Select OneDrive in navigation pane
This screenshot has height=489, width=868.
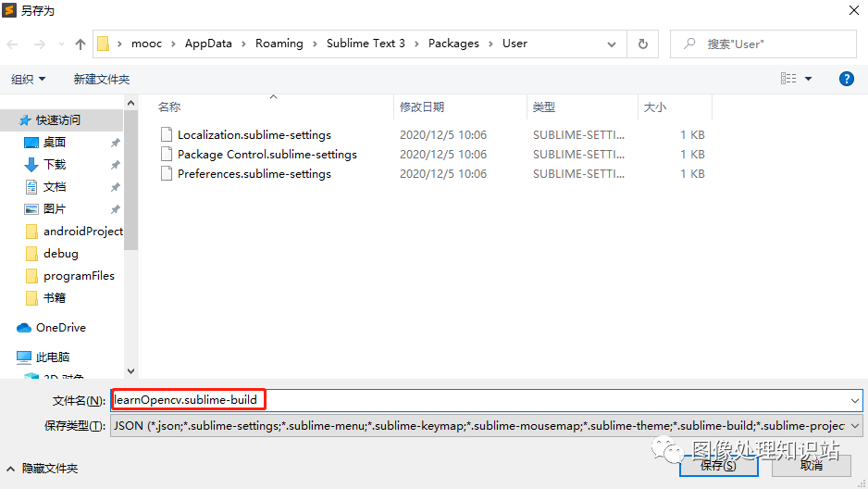click(61, 327)
